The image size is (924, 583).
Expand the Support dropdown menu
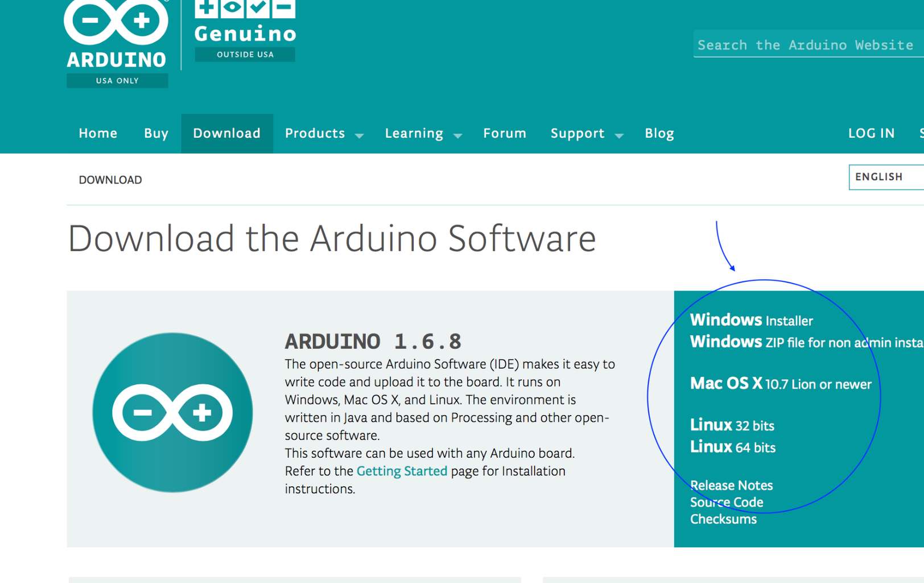point(577,133)
